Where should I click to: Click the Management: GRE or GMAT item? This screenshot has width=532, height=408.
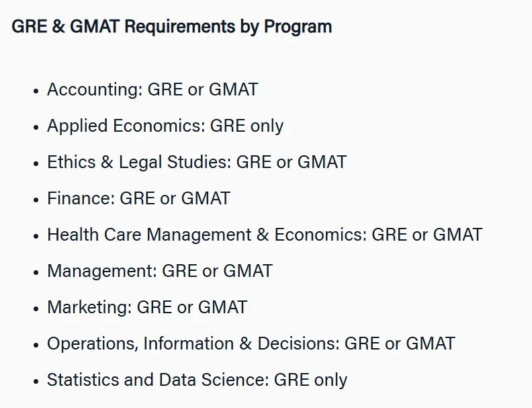pos(160,271)
